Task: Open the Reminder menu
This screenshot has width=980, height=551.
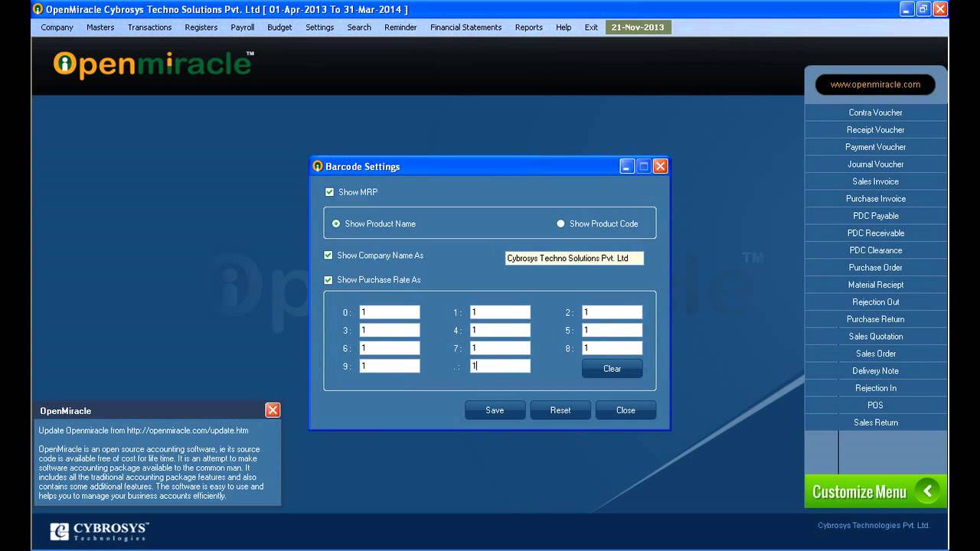Action: tap(400, 28)
